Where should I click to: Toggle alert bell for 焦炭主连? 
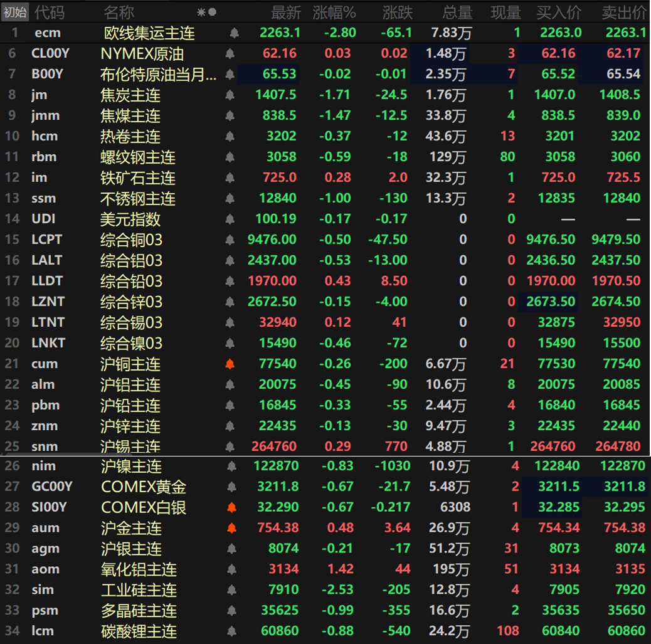pyautogui.click(x=230, y=95)
